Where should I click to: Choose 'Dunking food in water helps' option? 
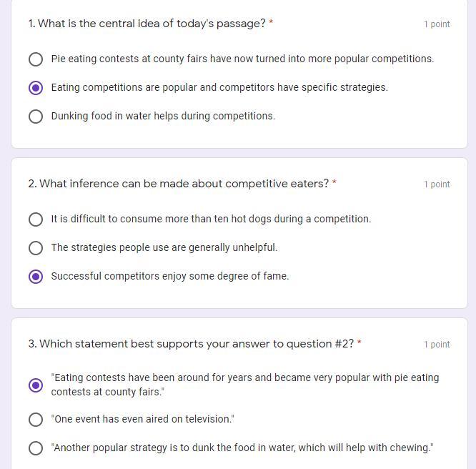pyautogui.click(x=36, y=117)
